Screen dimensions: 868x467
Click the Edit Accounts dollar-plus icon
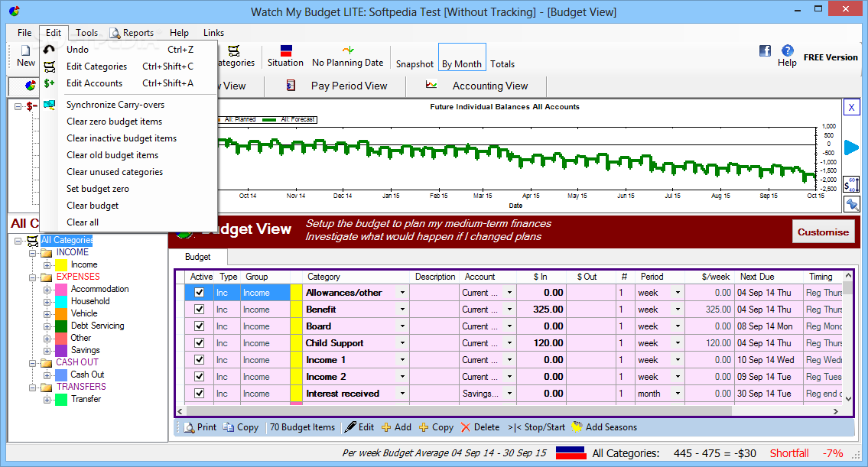pos(49,83)
